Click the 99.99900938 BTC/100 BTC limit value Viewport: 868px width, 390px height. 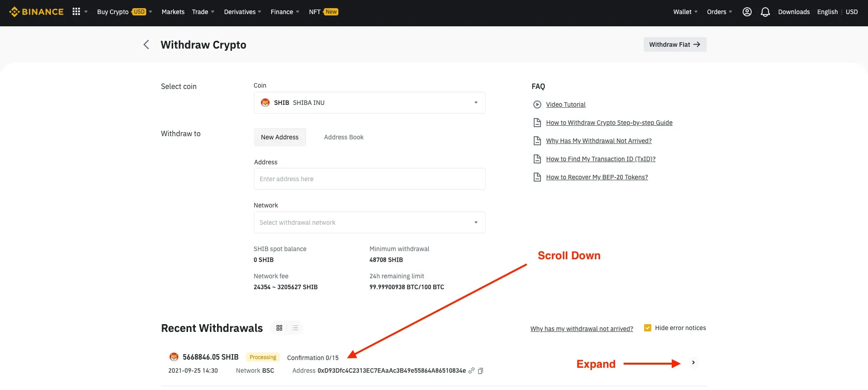407,287
